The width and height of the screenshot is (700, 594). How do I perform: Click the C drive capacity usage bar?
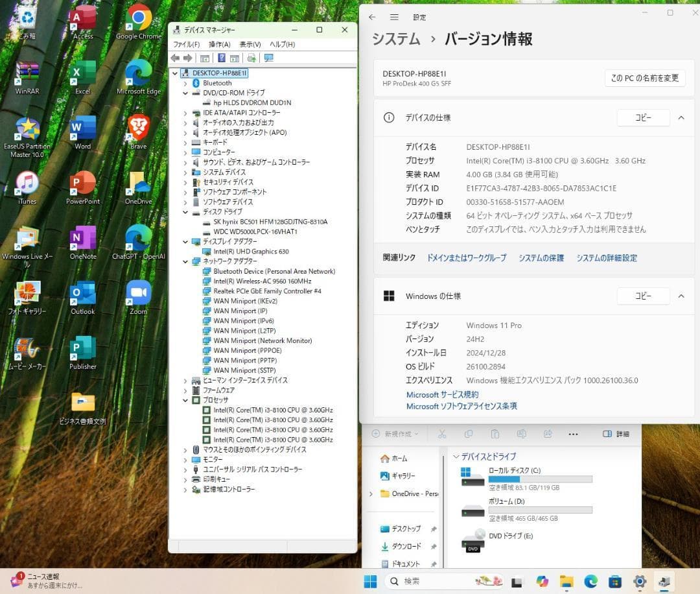pos(541,479)
